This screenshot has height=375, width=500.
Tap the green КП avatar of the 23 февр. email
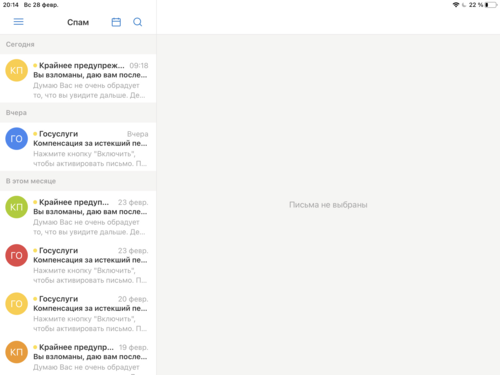tap(16, 207)
